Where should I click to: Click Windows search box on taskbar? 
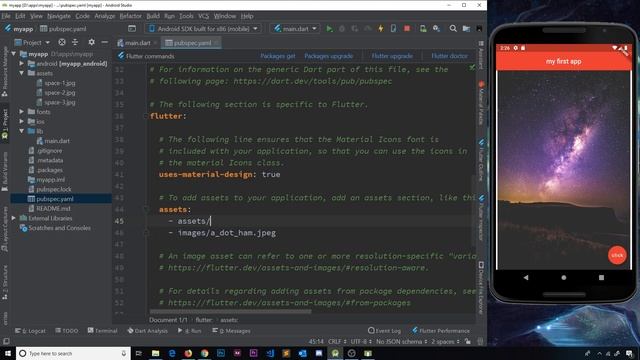(x=73, y=353)
